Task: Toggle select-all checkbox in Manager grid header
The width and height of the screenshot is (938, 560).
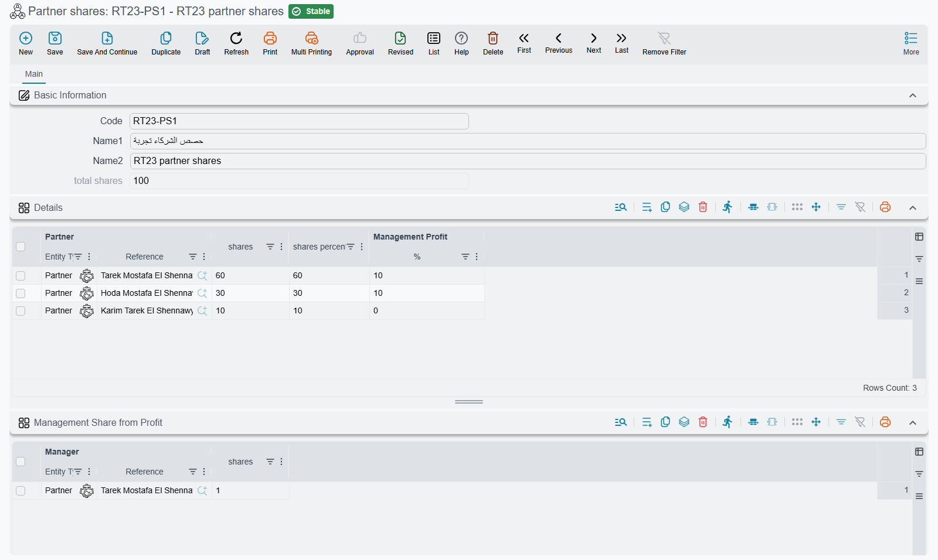Action: coord(21,462)
